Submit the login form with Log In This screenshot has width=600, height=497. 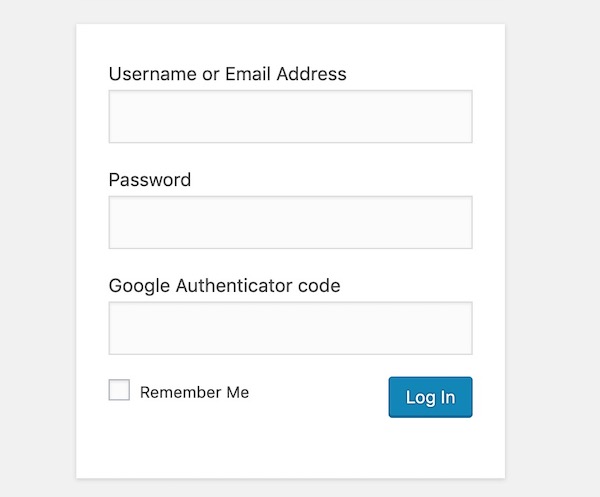430,397
